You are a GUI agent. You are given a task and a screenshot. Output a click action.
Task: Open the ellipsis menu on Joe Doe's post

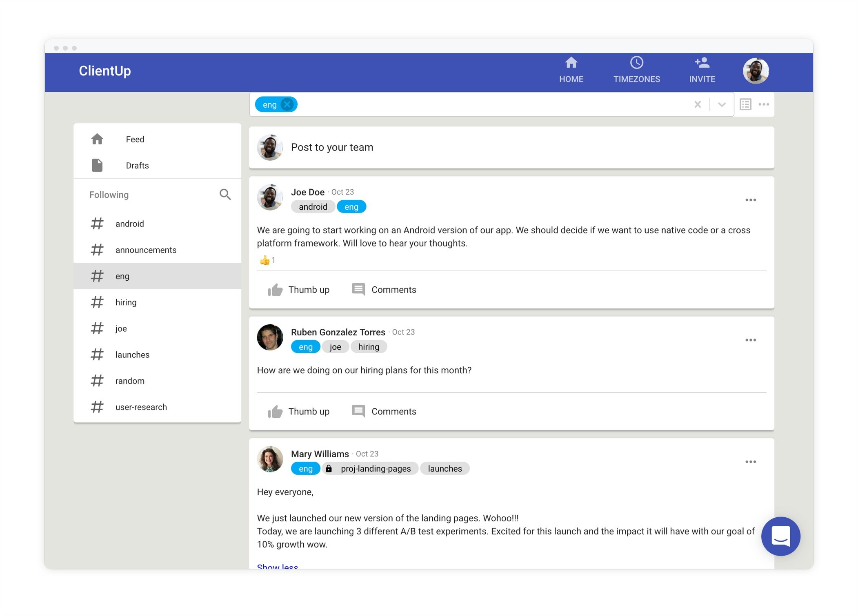(750, 199)
